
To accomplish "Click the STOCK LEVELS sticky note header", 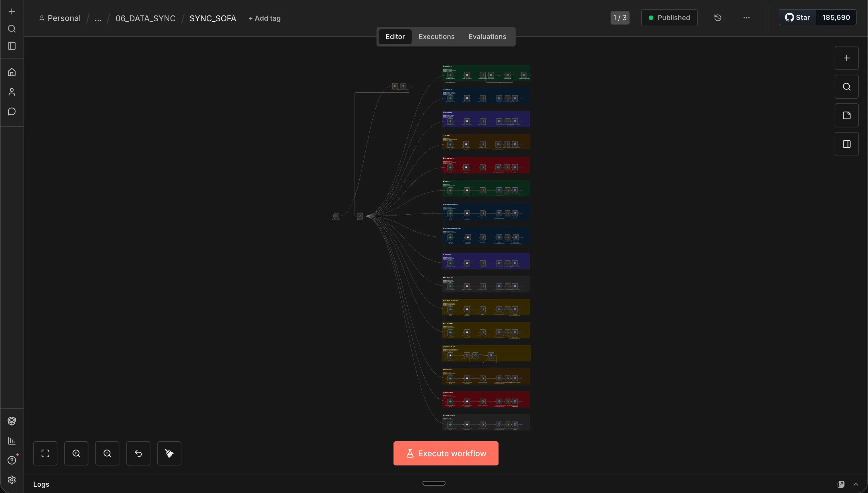I will click(449, 416).
